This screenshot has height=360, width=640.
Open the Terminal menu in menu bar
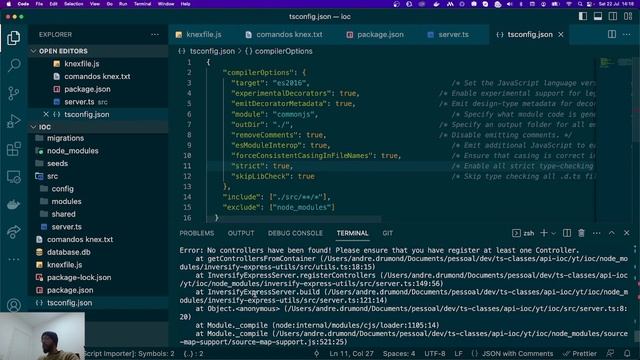tap(142, 4)
